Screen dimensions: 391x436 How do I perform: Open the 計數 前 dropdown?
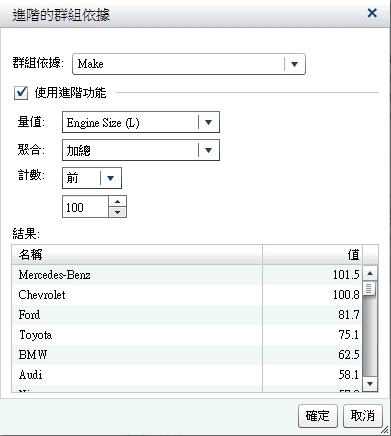click(92, 178)
